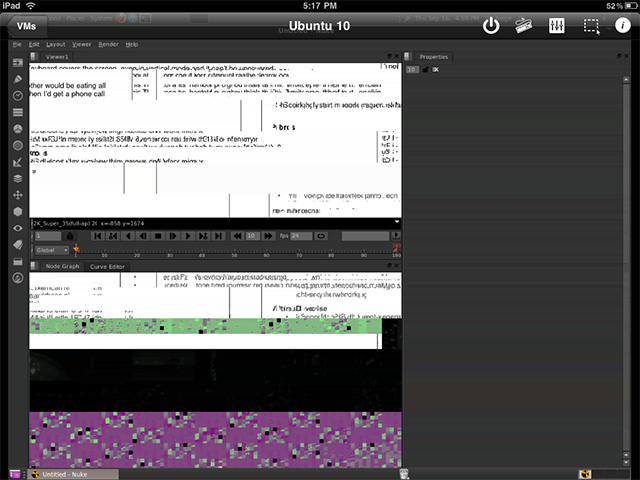640x480 pixels.
Task: Click the Properties max panels field
Action: click(413, 70)
